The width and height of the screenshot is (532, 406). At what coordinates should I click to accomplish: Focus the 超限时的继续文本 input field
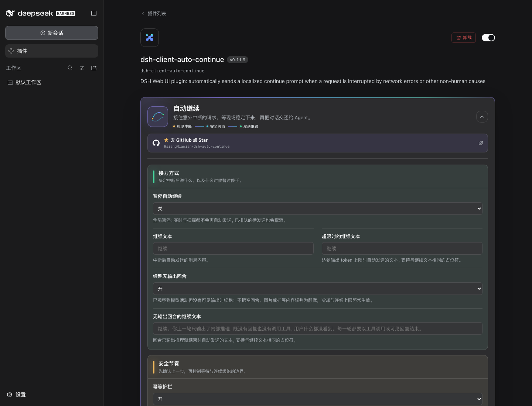coord(402,248)
